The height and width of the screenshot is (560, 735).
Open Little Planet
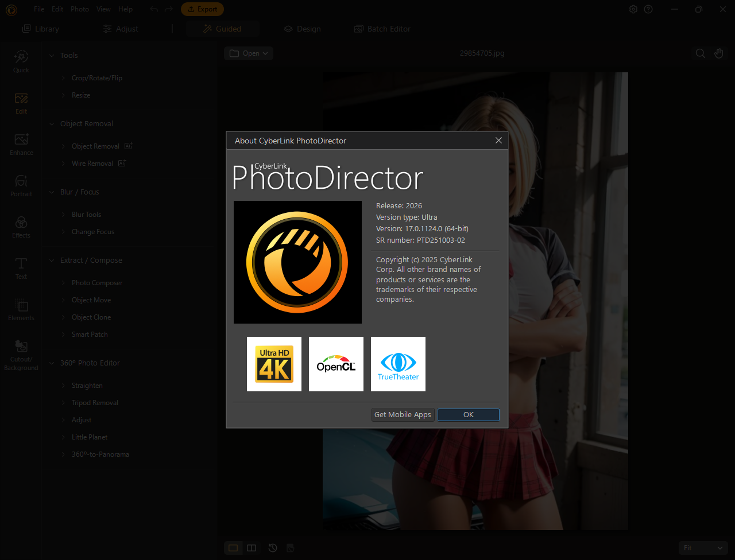tap(90, 437)
